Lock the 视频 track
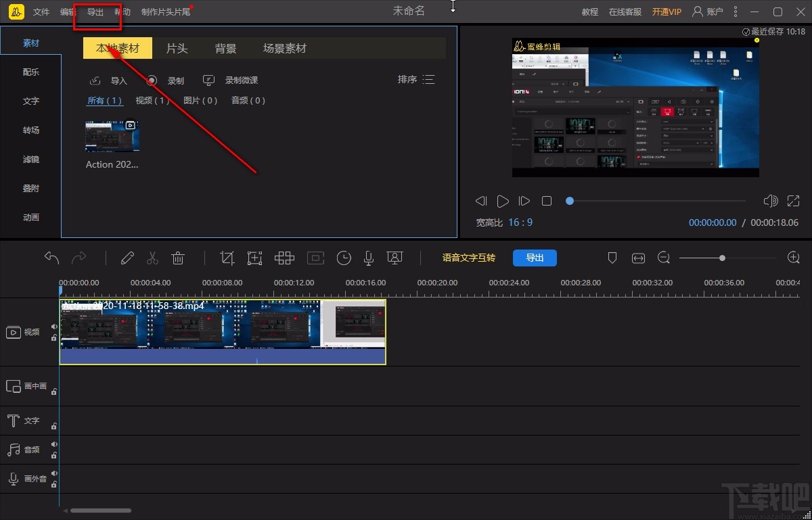Screen dimensions: 812x520 (53, 337)
